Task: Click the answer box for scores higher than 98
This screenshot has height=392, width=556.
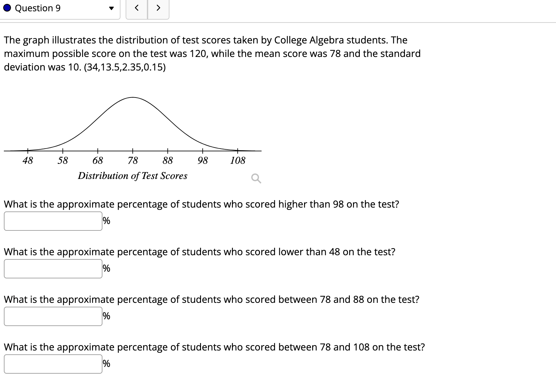Action: click(x=53, y=221)
